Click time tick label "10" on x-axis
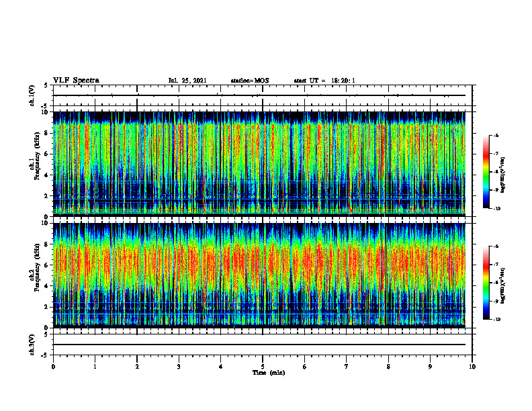 [x=472, y=367]
